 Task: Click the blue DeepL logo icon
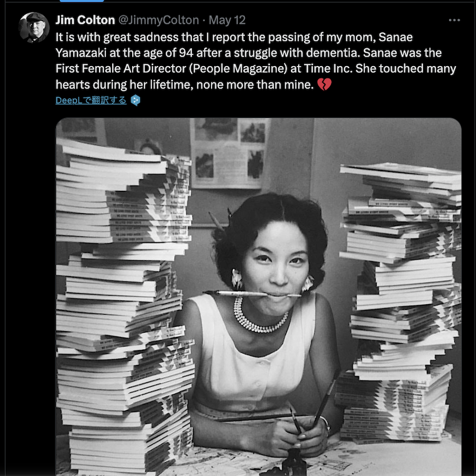[x=135, y=100]
